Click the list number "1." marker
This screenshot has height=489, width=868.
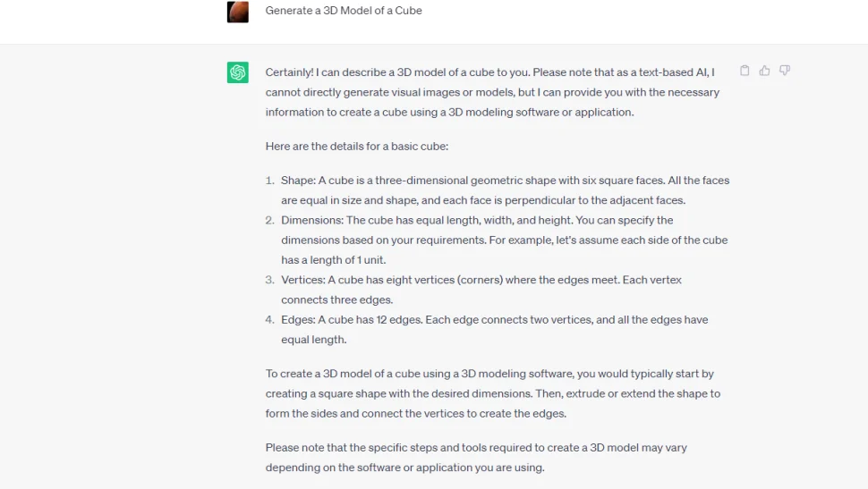point(269,181)
